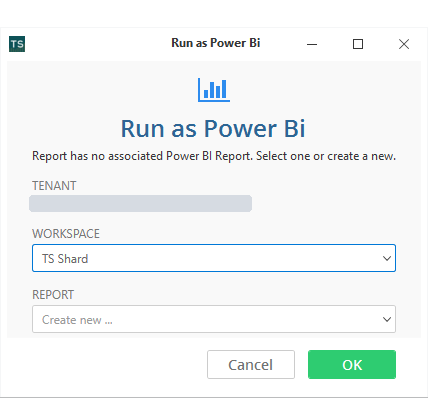Minimize the Run as Power Bi dialog
The image size is (447, 412).
click(x=312, y=44)
